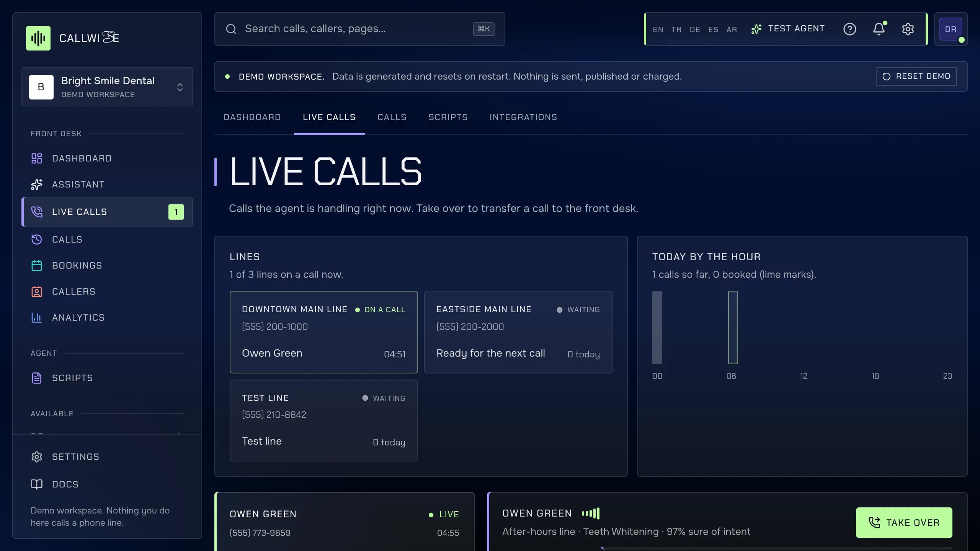Switch language to DE

[695, 29]
